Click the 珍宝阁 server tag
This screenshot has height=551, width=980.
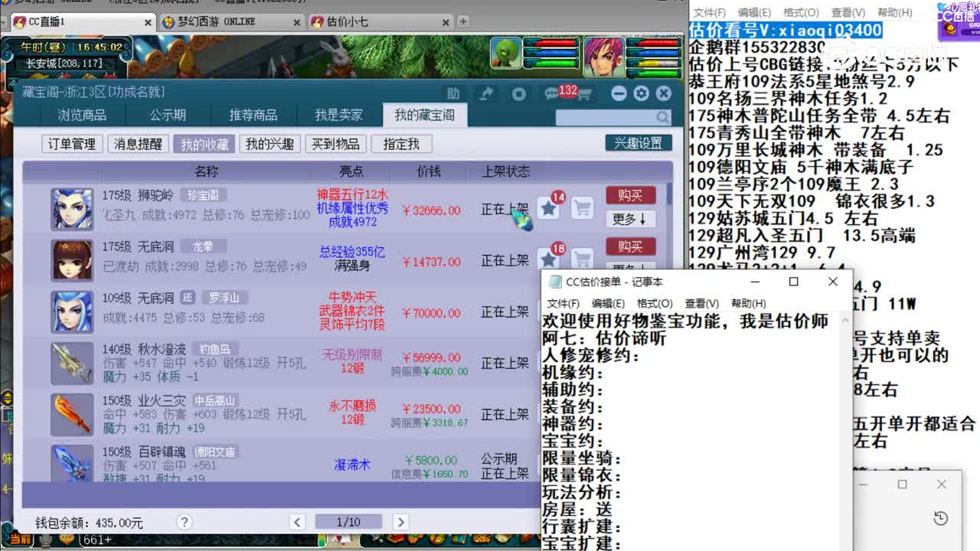pyautogui.click(x=203, y=195)
